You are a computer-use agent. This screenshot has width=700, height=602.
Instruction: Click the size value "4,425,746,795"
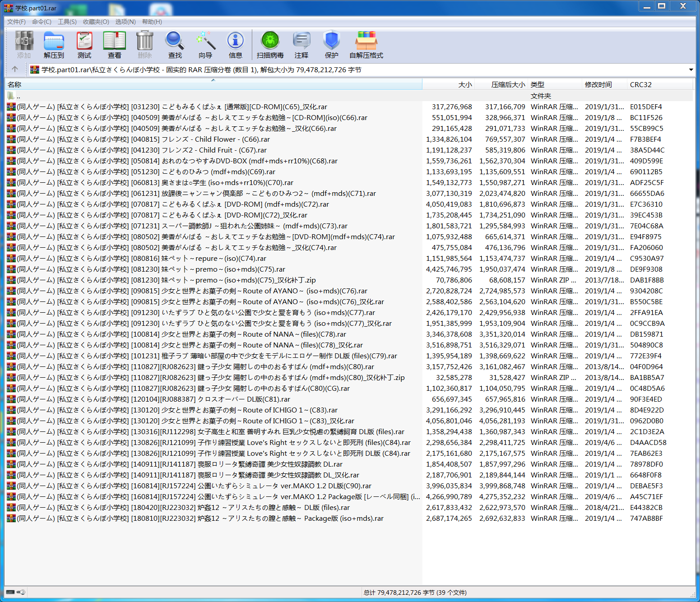pos(449,269)
